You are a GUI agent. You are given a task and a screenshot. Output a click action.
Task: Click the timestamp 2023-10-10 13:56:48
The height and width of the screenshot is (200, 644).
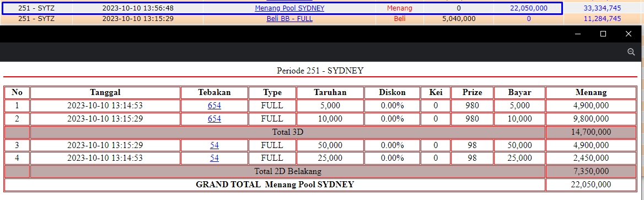coord(138,8)
